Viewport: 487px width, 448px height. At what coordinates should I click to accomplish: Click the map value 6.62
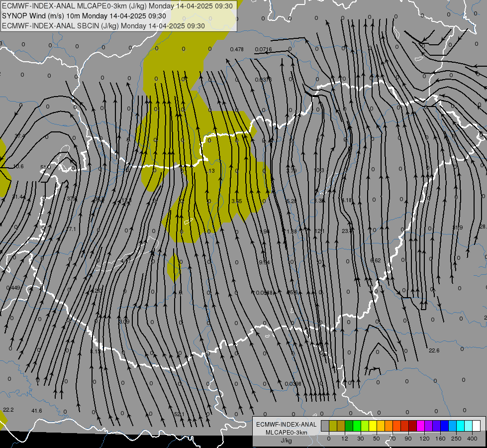[x=376, y=260]
